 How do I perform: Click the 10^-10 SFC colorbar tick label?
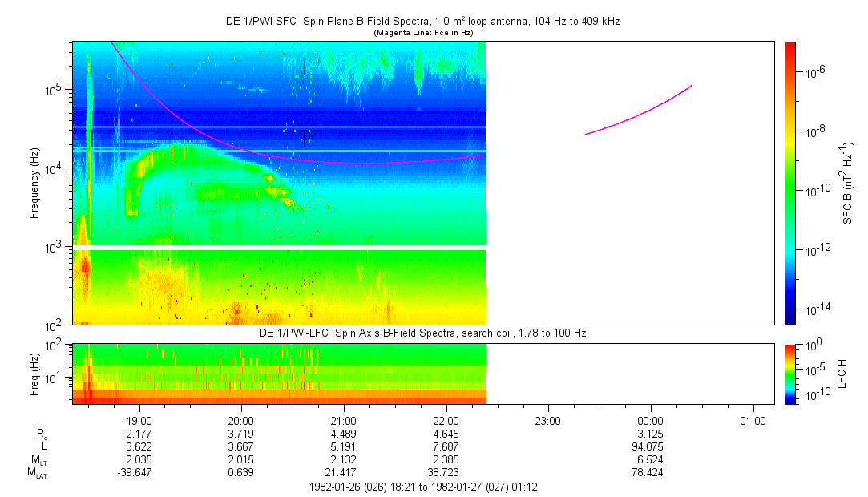click(817, 190)
